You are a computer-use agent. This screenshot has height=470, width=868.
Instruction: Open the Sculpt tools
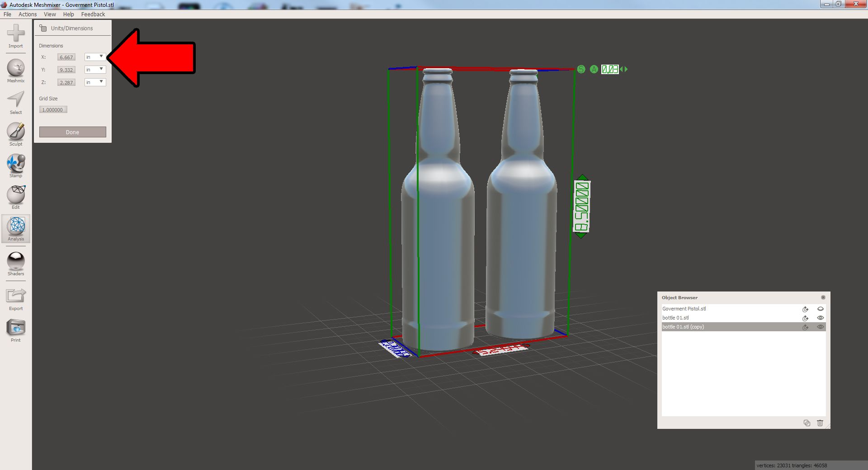[x=16, y=133]
